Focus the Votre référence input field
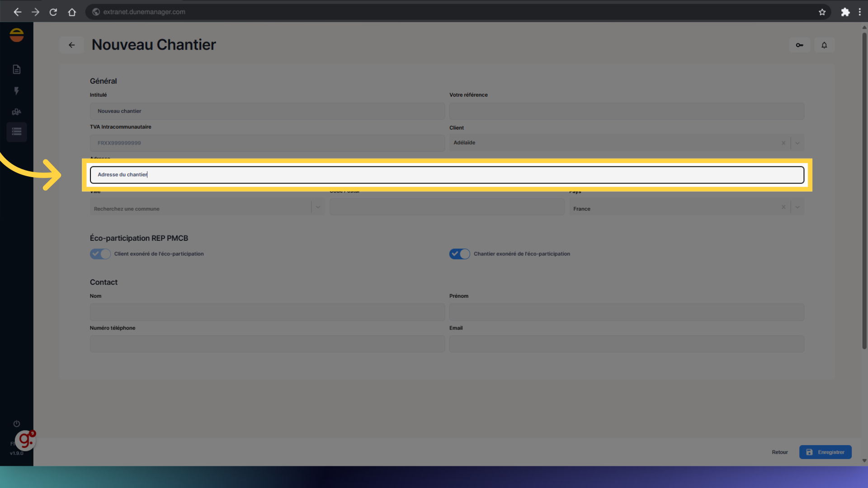 pos(626,111)
